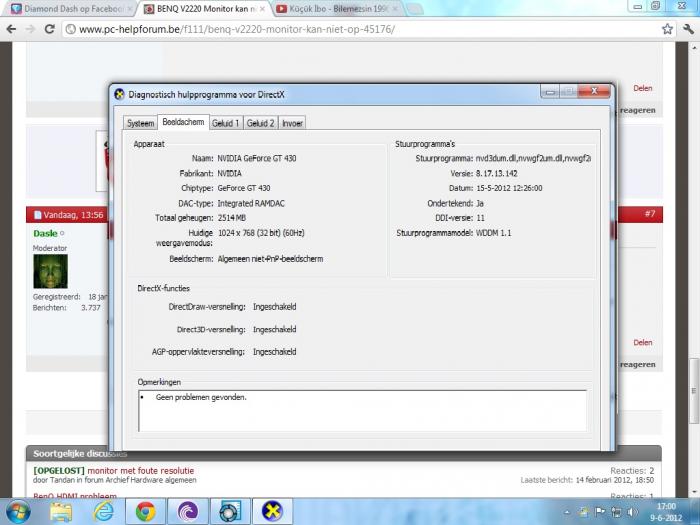Open the volume speaker tray icon

tap(632, 512)
